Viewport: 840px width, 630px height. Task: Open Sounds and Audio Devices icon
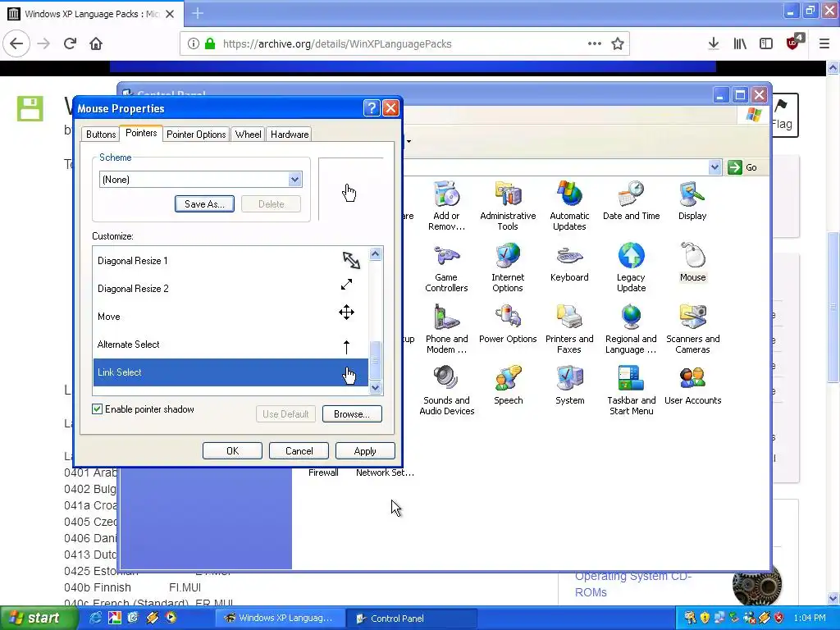pyautogui.click(x=446, y=390)
